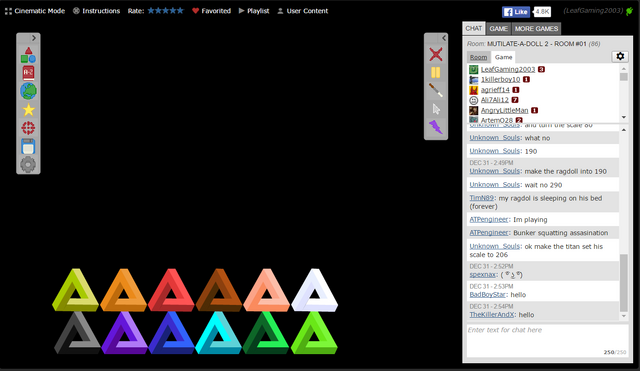Viewport: 640px width, 371px height.
Task: Collapse the right toolbar with arrow
Action: point(444,38)
